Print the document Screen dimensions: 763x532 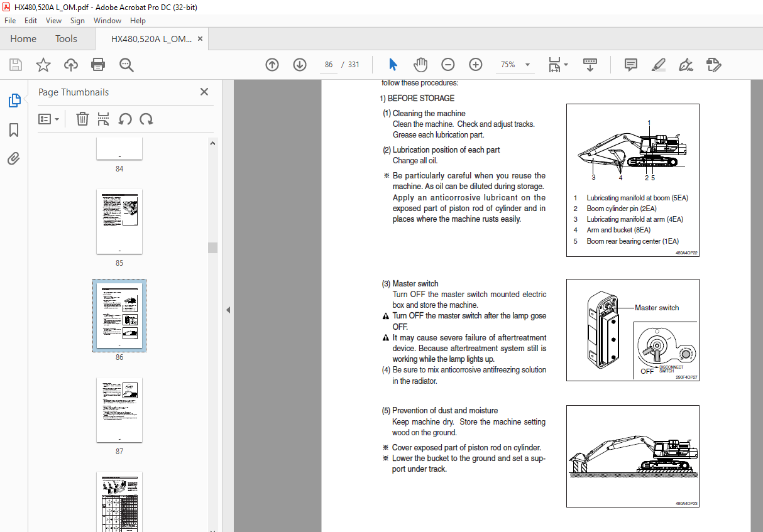(x=98, y=65)
